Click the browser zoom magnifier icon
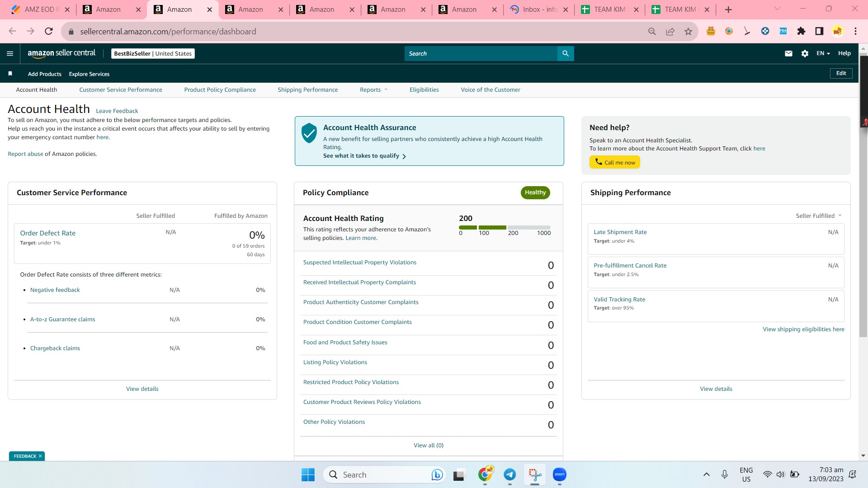The image size is (868, 488). click(x=652, y=31)
